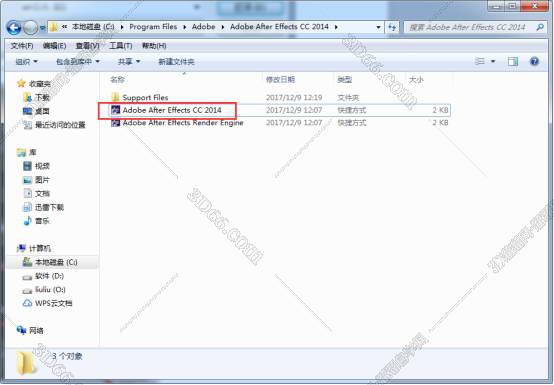
Task: Sort by the 名称 column header
Action: coord(117,80)
